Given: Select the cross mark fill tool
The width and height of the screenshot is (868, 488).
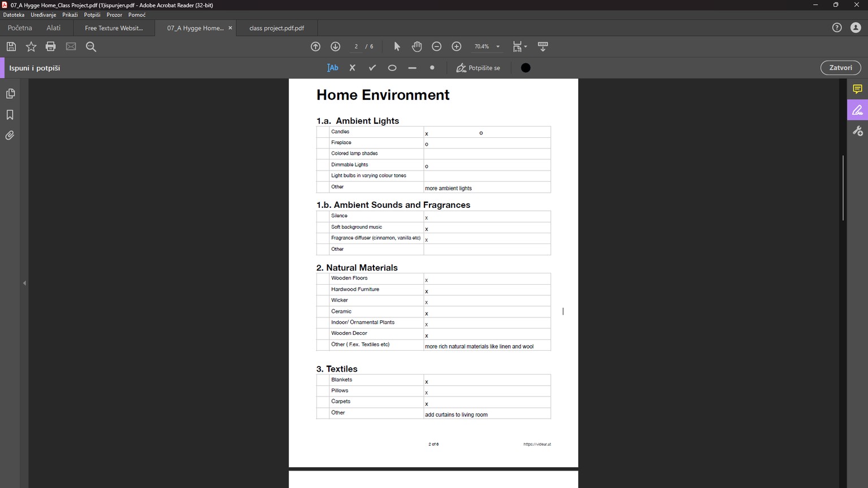Looking at the screenshot, I should pyautogui.click(x=353, y=68).
